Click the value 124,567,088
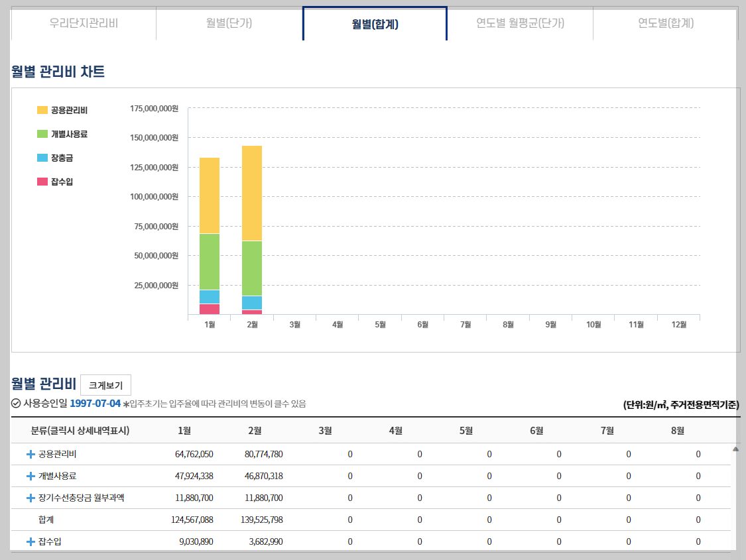 click(x=192, y=520)
